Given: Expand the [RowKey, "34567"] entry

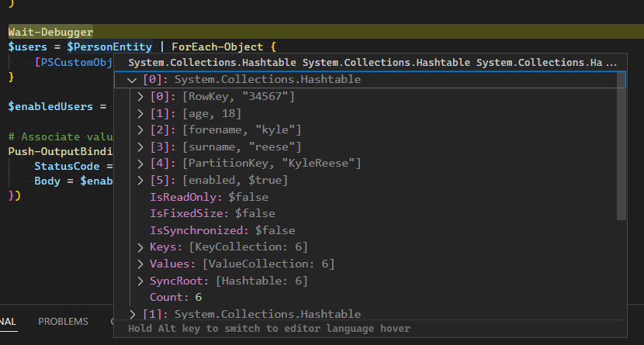Looking at the screenshot, I should [x=140, y=97].
